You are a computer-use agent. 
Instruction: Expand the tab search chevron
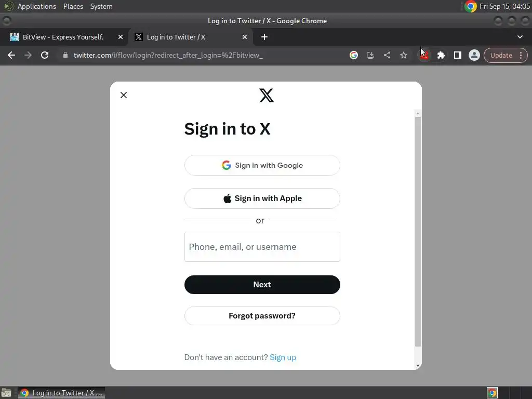(520, 37)
